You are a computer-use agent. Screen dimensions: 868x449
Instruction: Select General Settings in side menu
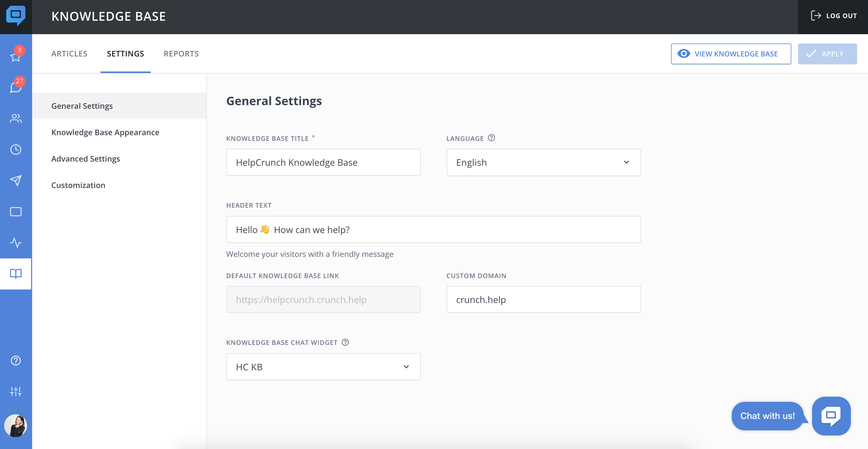pyautogui.click(x=119, y=106)
